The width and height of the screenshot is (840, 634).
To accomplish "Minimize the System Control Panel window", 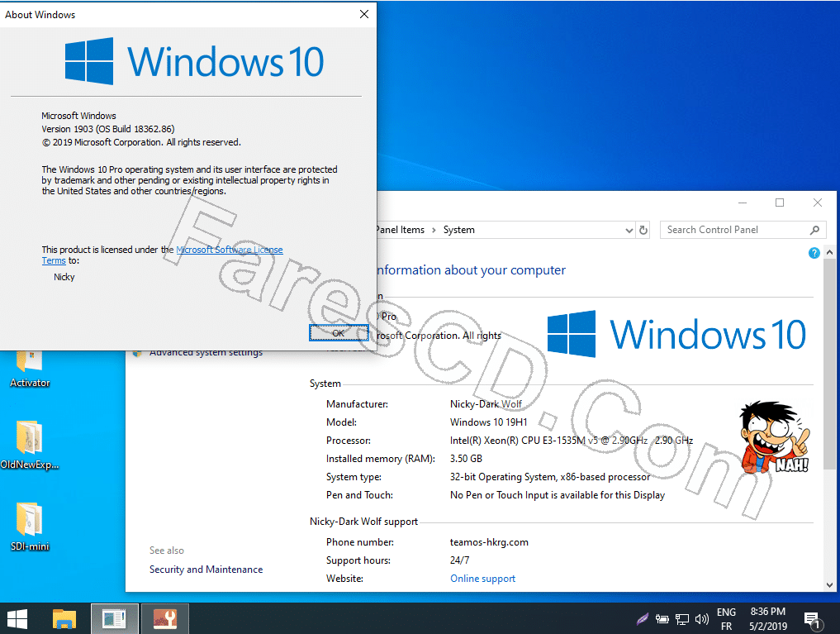I will (743, 203).
